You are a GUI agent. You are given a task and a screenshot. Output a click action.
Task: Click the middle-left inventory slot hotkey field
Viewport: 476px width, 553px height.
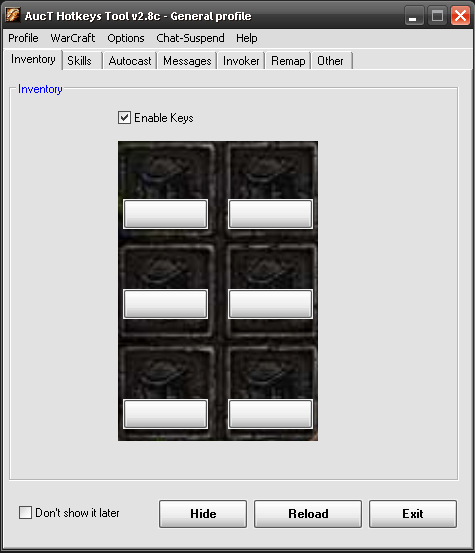(165, 304)
